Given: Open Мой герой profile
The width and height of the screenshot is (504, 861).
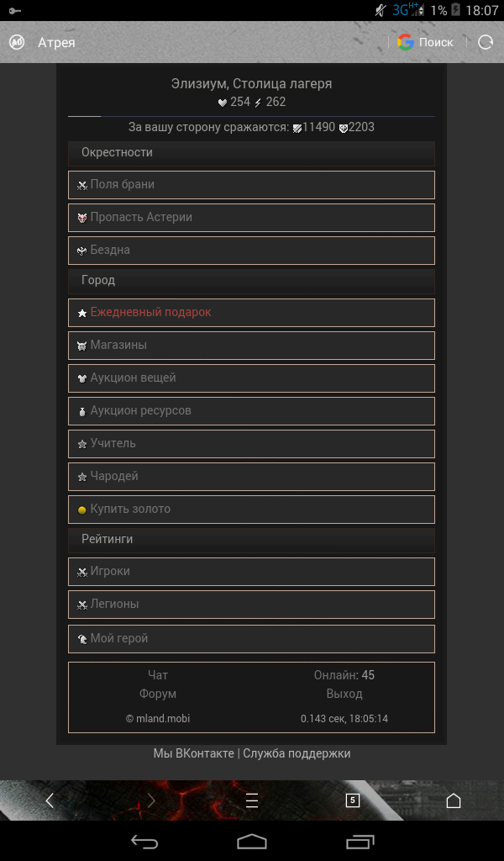Looking at the screenshot, I should click(251, 639).
